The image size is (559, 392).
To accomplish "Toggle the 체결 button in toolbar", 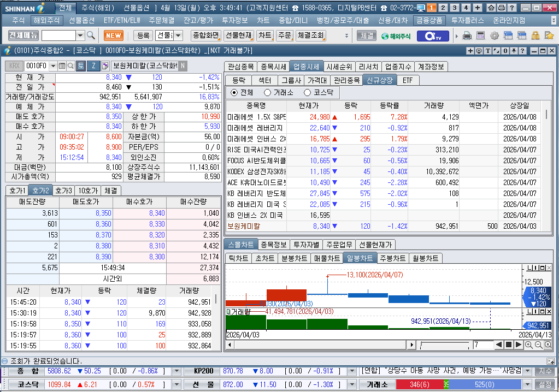I will coord(367,35).
